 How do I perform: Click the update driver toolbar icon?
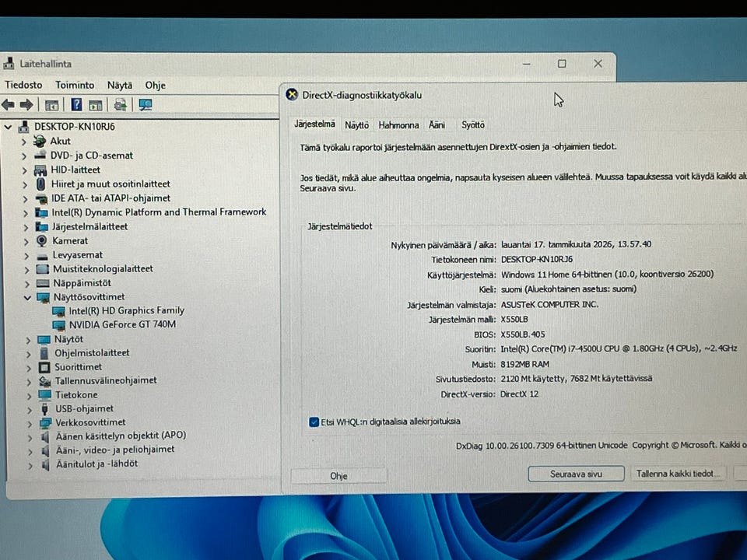point(121,105)
